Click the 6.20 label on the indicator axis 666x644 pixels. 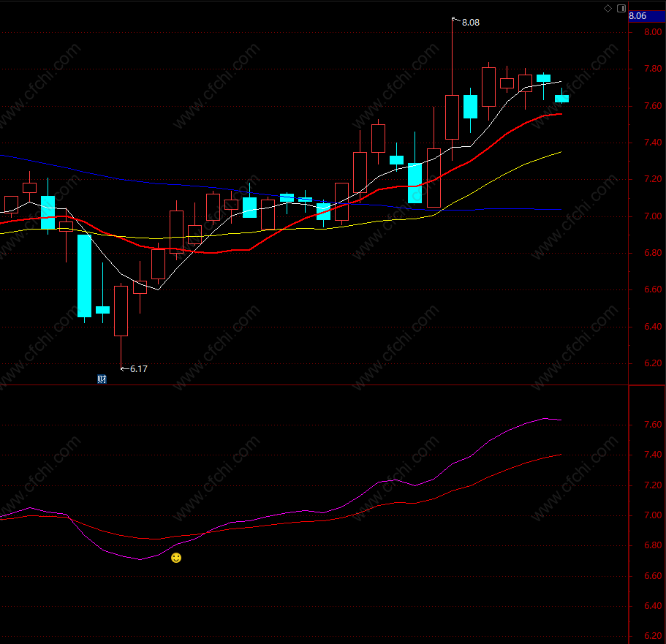[x=653, y=636]
